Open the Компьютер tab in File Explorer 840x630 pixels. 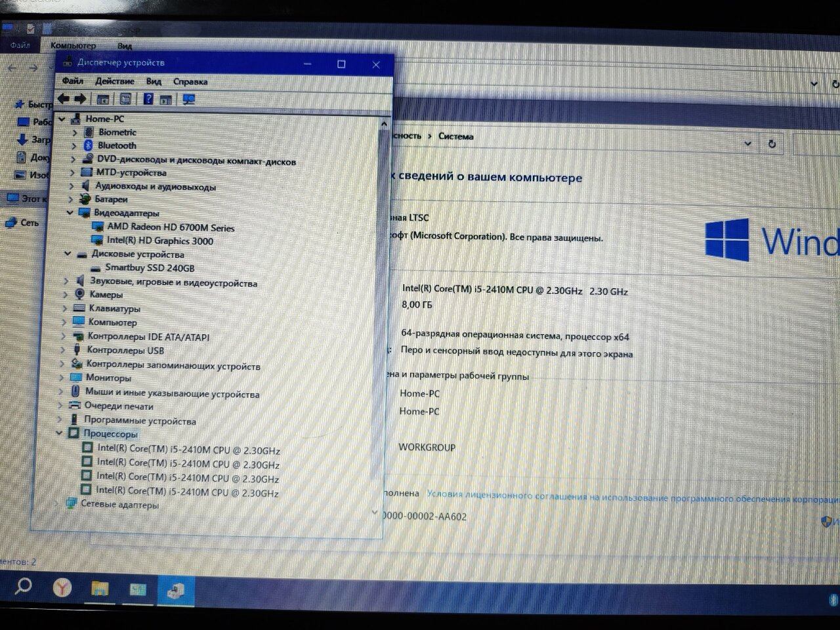click(x=73, y=46)
